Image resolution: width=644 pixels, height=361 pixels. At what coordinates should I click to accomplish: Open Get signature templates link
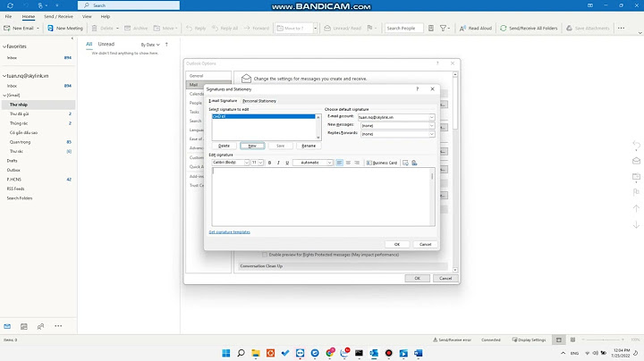click(230, 232)
